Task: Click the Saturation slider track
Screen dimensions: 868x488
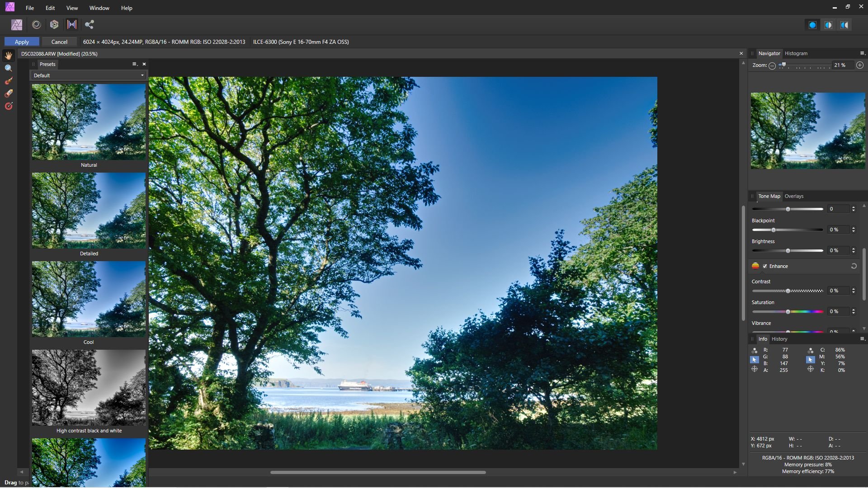Action: (805, 312)
